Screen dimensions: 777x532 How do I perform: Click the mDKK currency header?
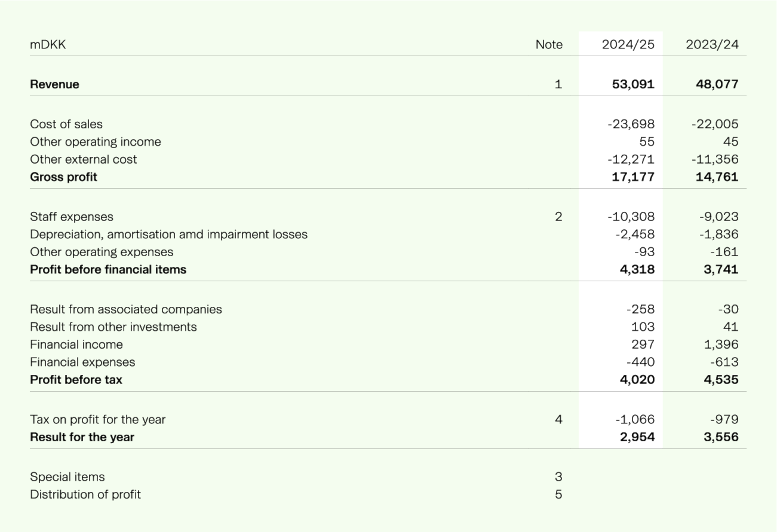point(48,44)
